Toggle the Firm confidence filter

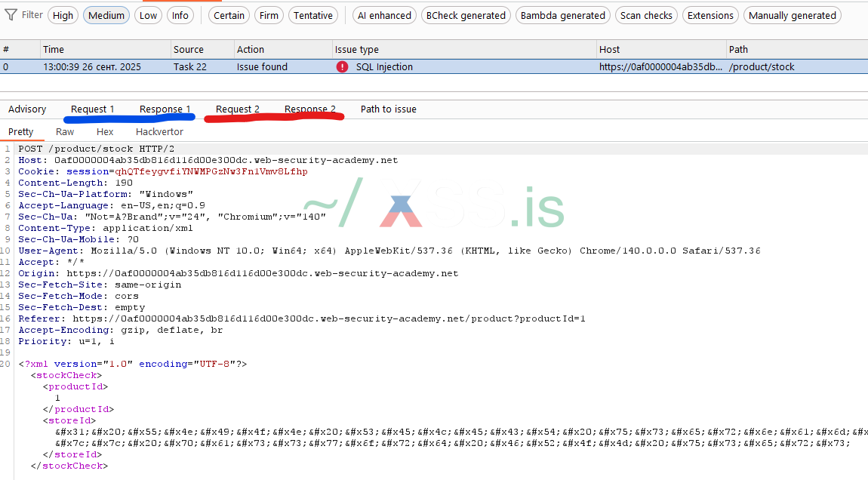(269, 16)
